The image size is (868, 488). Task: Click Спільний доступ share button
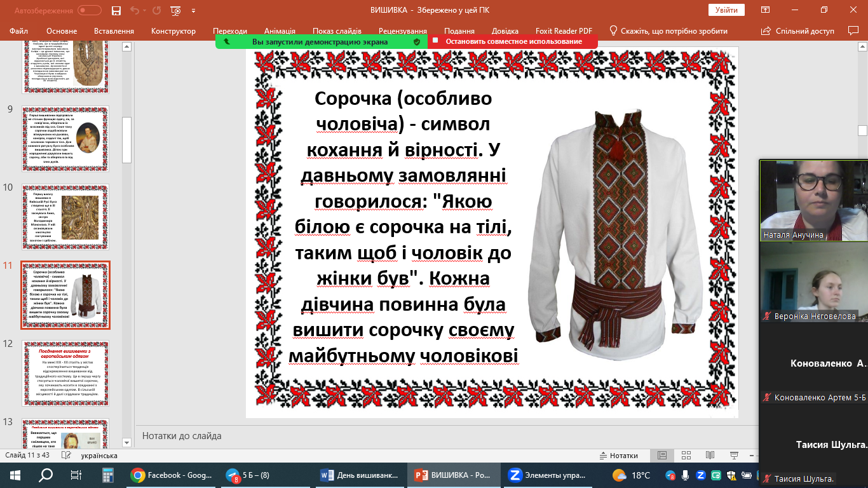(798, 31)
